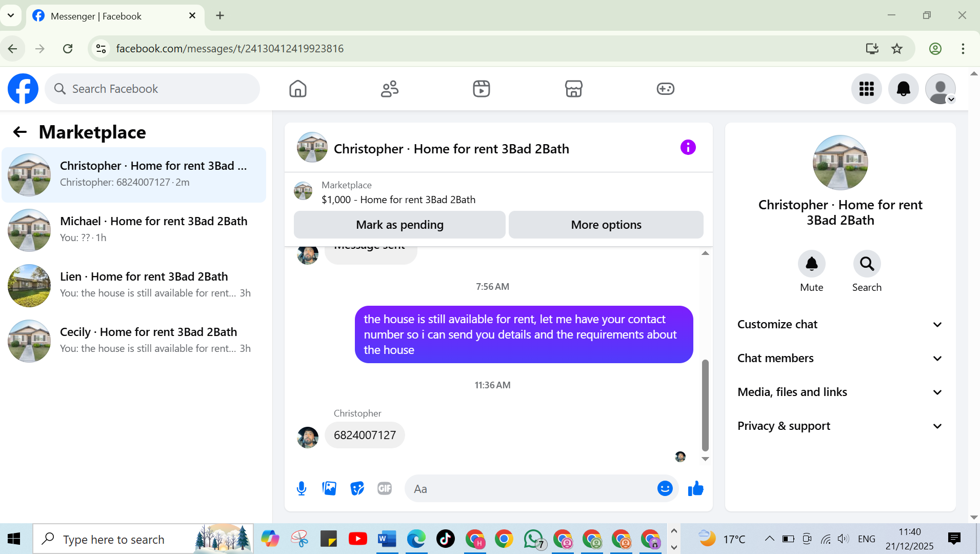Expand Media, files and links section

[840, 392]
